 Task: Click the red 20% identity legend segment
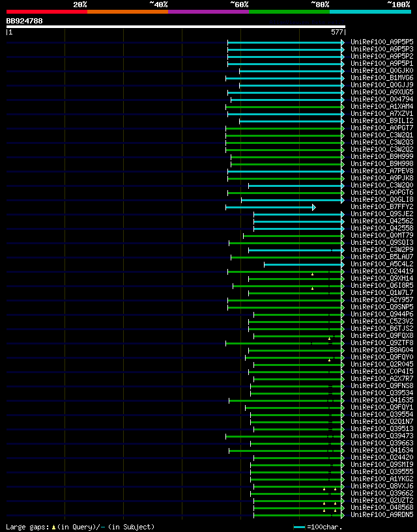[47, 12]
